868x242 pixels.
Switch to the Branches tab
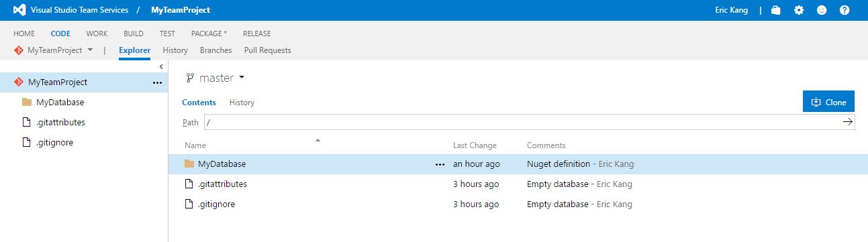tap(216, 50)
